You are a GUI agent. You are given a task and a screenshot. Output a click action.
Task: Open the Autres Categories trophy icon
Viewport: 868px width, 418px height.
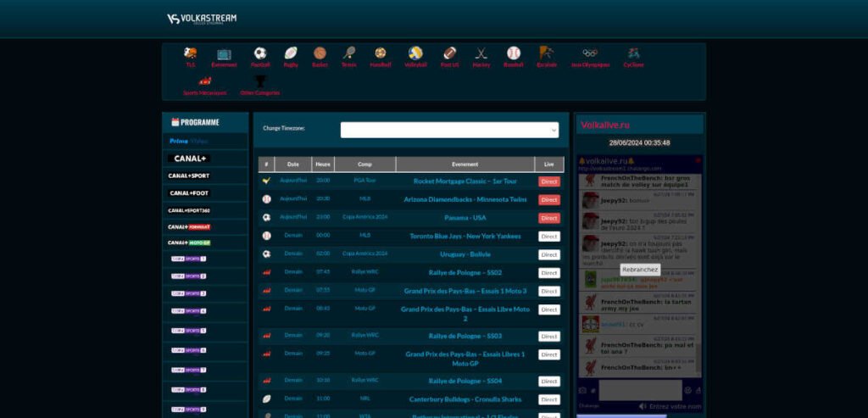click(259, 81)
